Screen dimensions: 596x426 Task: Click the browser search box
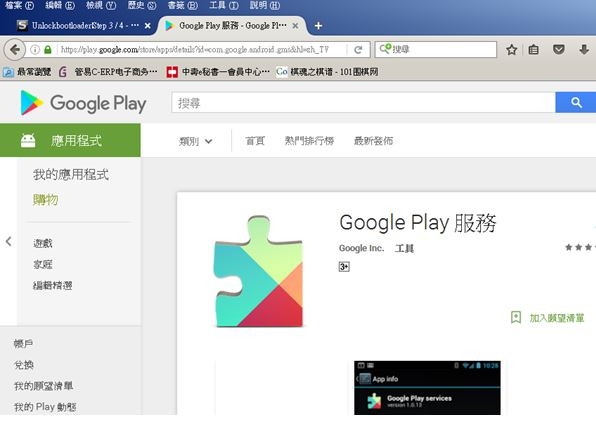(436, 49)
